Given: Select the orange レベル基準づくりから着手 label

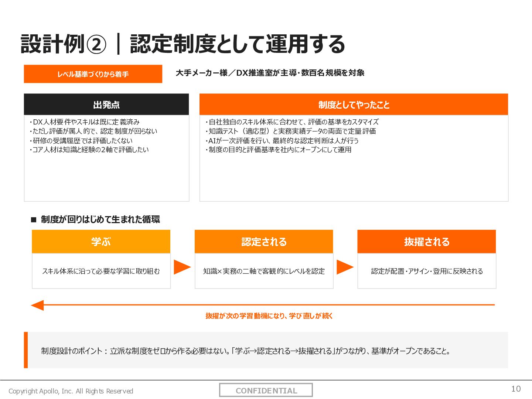Looking at the screenshot, I should point(93,74).
